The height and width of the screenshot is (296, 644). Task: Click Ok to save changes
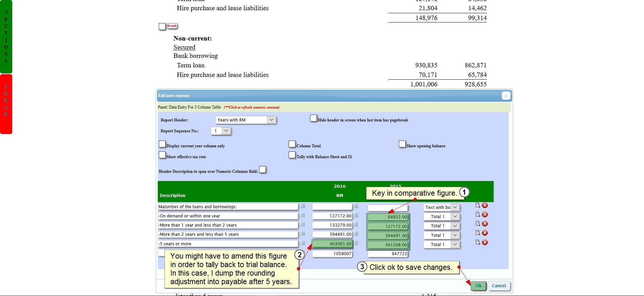[x=478, y=286]
